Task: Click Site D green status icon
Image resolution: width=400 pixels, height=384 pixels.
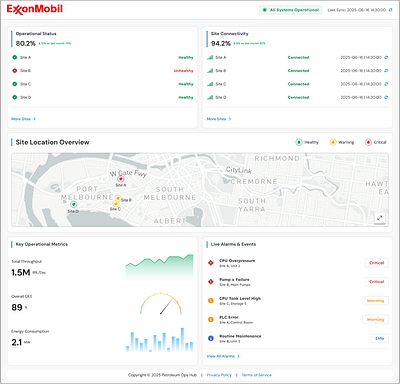Action: [x=15, y=97]
